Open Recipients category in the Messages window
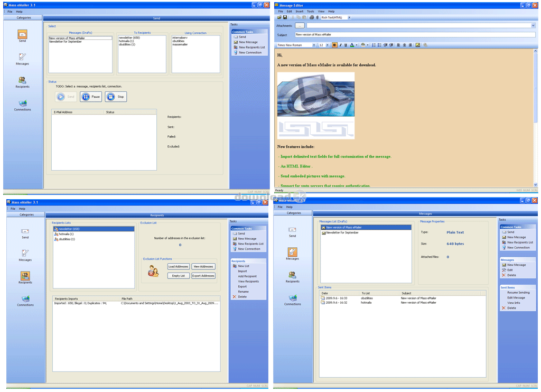Viewport: 541px width, 392px height. point(293,275)
